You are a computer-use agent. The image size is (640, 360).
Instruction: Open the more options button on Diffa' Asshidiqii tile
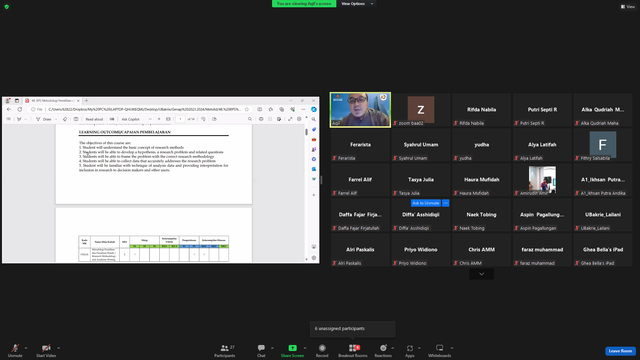pos(445,203)
